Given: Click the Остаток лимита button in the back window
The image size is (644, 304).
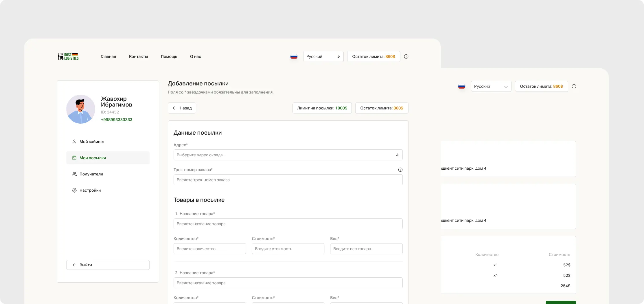Looking at the screenshot, I should pos(542,86).
